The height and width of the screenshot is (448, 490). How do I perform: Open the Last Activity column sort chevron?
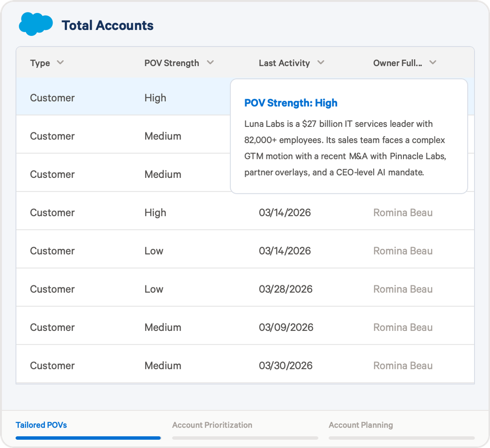coord(321,62)
